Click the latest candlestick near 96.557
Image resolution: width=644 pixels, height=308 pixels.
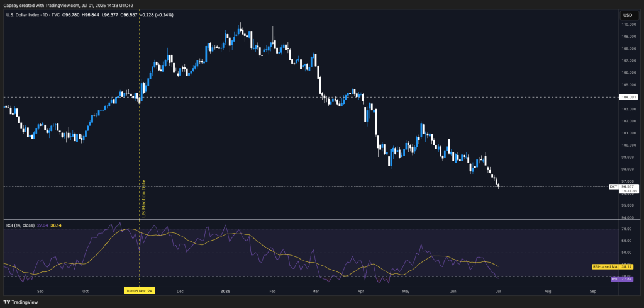pyautogui.click(x=498, y=185)
